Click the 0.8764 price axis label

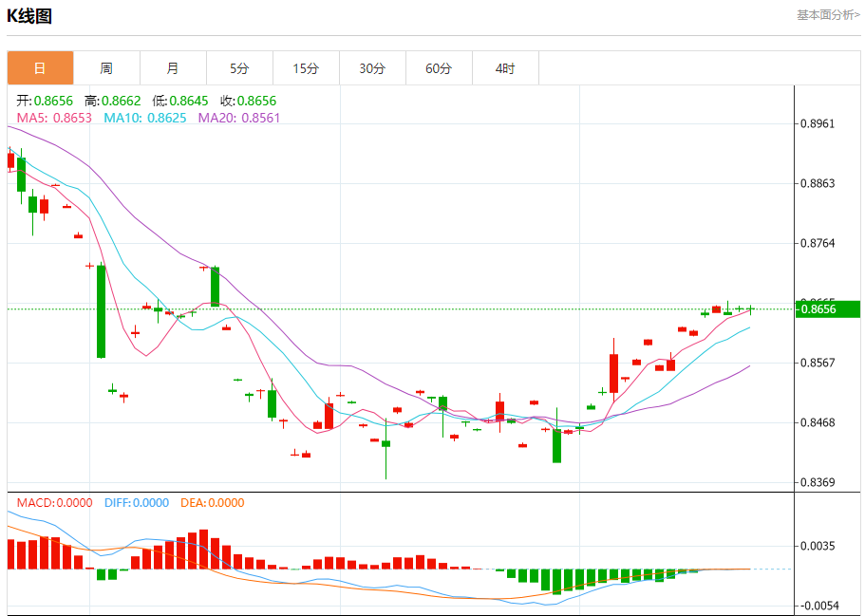(818, 243)
